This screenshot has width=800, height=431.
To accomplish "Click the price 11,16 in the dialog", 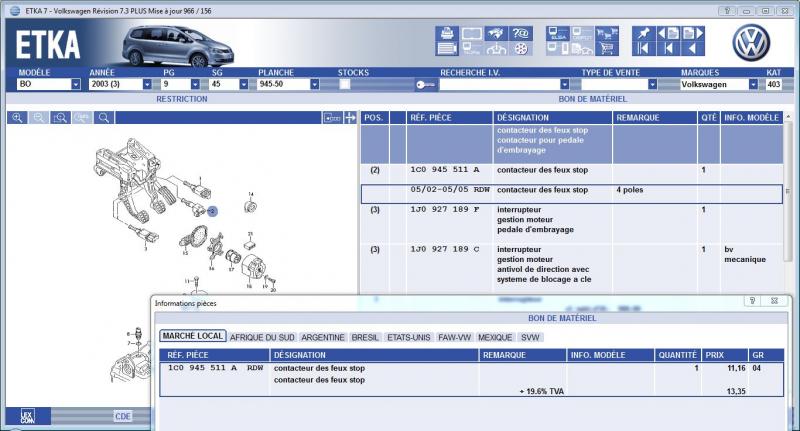I will (x=736, y=368).
